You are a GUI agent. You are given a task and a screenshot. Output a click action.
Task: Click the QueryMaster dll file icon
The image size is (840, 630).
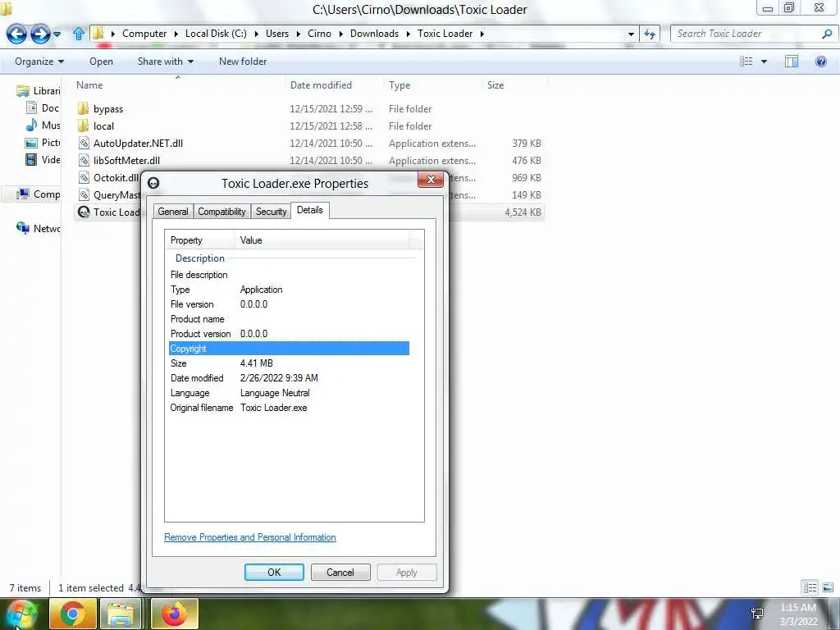[x=84, y=195]
